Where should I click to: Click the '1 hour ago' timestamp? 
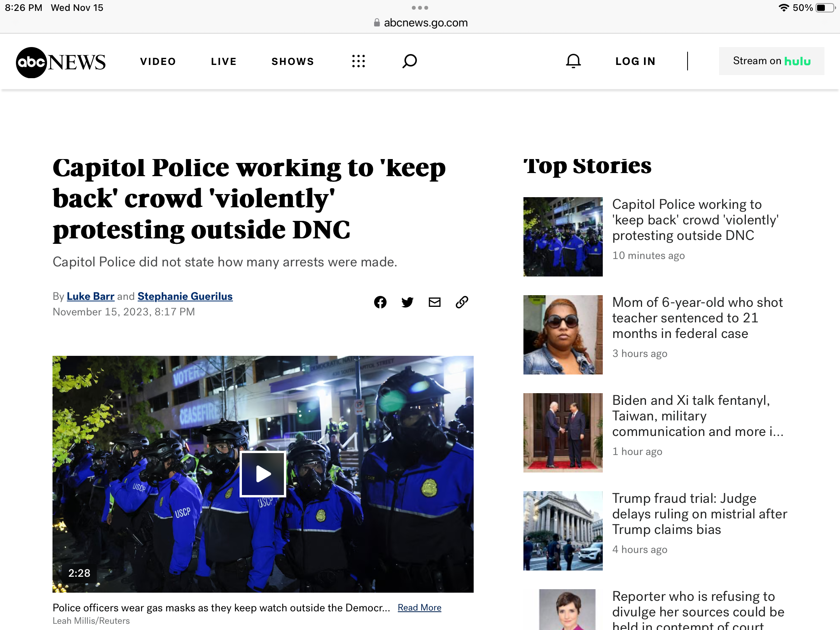pyautogui.click(x=637, y=451)
